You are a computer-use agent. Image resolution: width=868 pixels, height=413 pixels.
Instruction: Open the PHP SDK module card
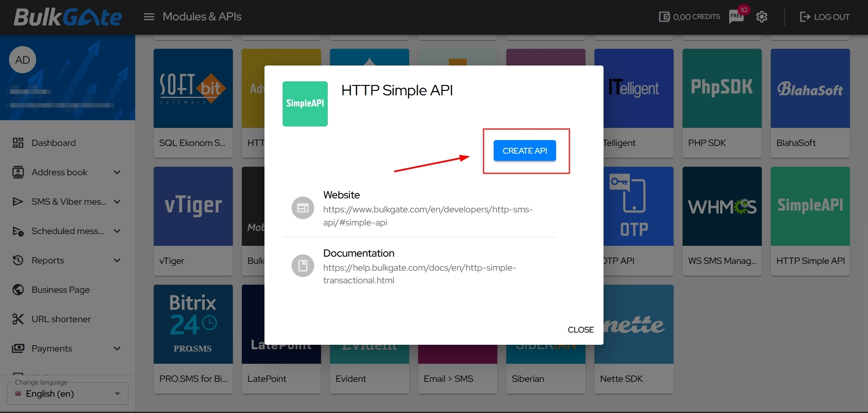pos(722,103)
